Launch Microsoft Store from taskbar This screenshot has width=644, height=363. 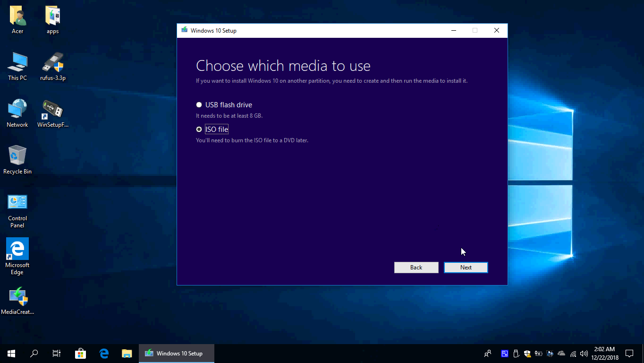coord(81,354)
